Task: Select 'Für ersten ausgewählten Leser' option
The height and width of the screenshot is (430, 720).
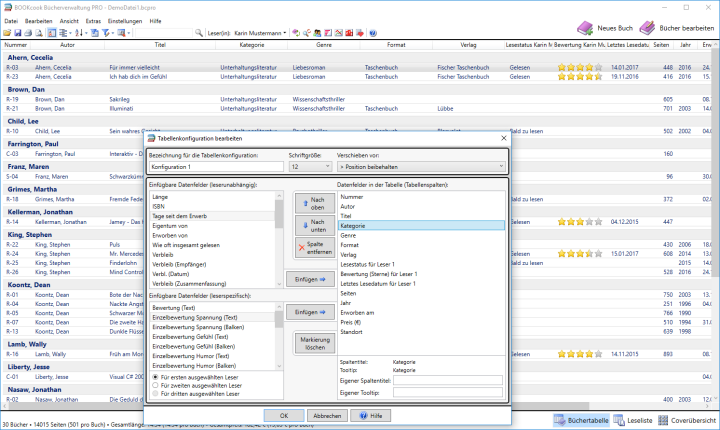Action: pos(155,376)
